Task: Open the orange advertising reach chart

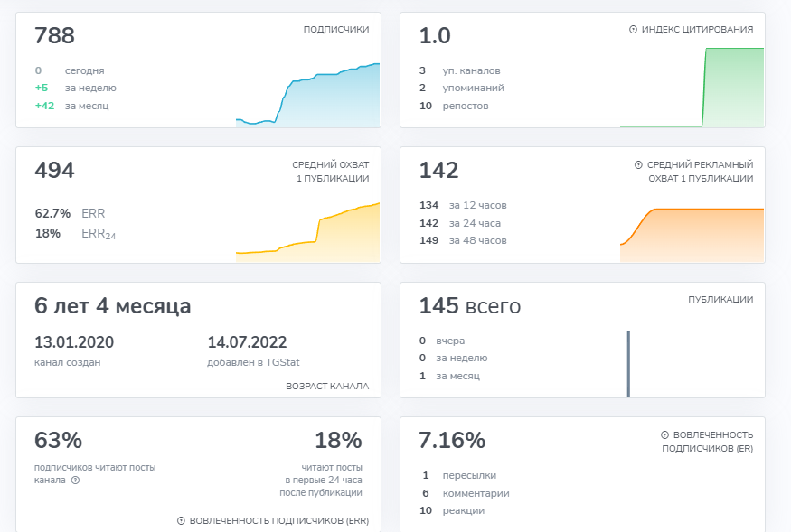Action: point(692,235)
